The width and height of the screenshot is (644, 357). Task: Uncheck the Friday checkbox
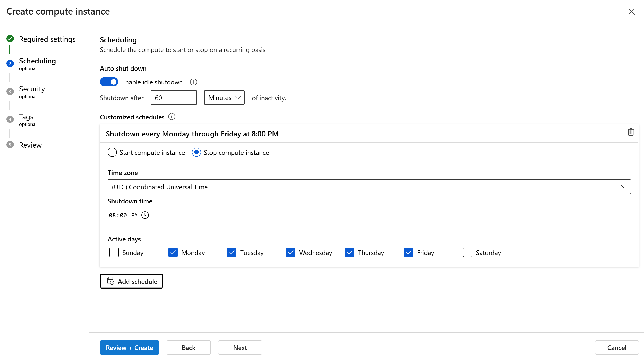click(x=409, y=252)
